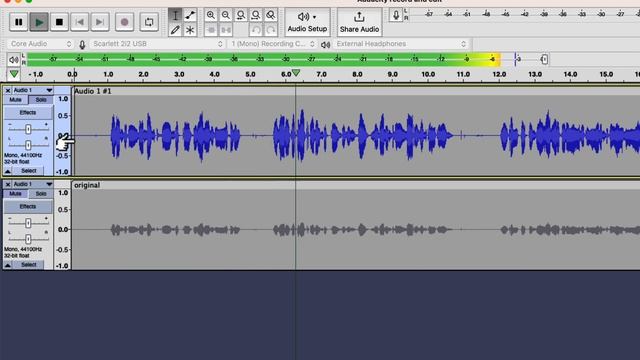Mute the track with 'Audio 1 #1' clip
Image resolution: width=640 pixels, height=360 pixels.
(16, 100)
